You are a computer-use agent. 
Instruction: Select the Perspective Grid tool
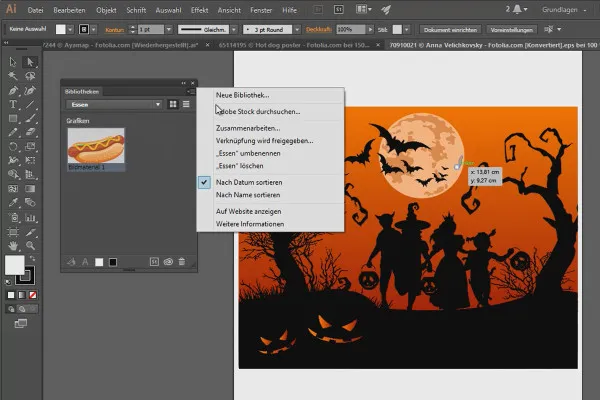pos(30,175)
